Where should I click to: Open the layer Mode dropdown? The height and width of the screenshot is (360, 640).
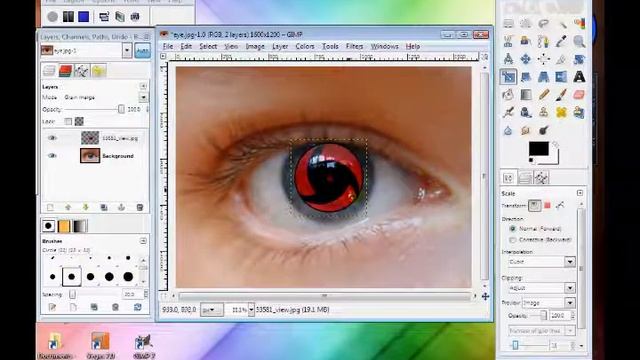click(143, 97)
